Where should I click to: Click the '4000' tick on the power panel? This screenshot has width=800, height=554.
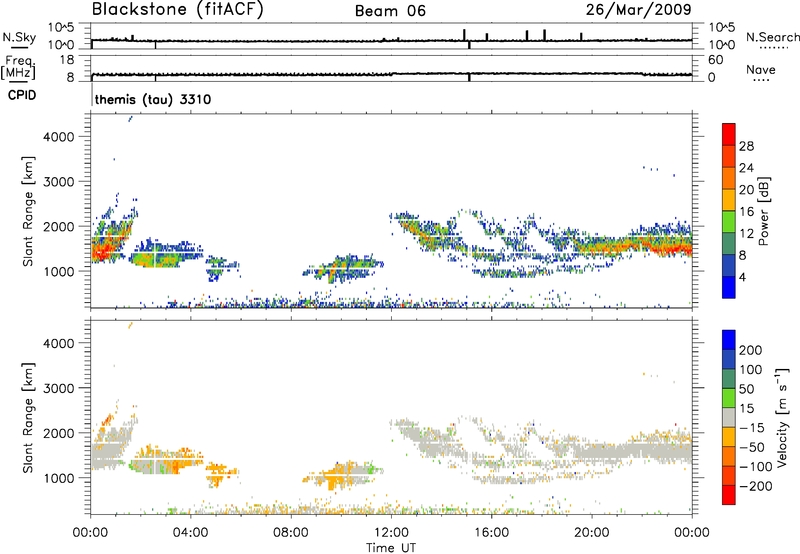click(x=58, y=137)
